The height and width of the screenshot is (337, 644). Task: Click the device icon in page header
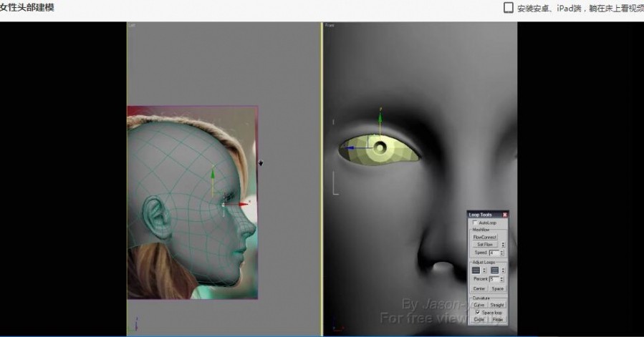click(x=509, y=8)
